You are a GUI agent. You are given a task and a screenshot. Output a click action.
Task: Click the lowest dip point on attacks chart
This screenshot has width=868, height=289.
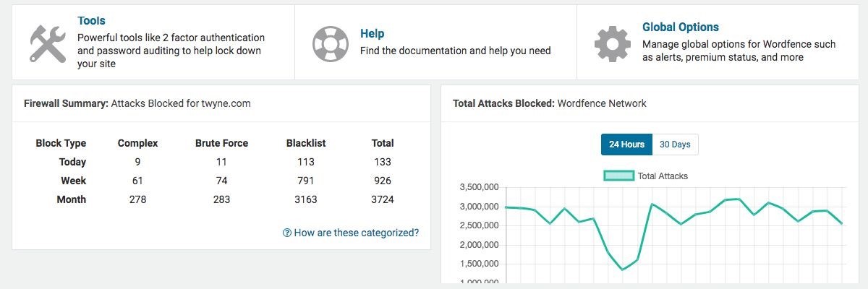(x=623, y=269)
